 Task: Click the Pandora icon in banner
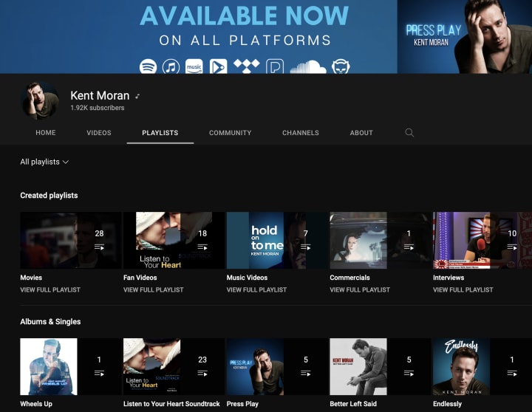pyautogui.click(x=275, y=66)
